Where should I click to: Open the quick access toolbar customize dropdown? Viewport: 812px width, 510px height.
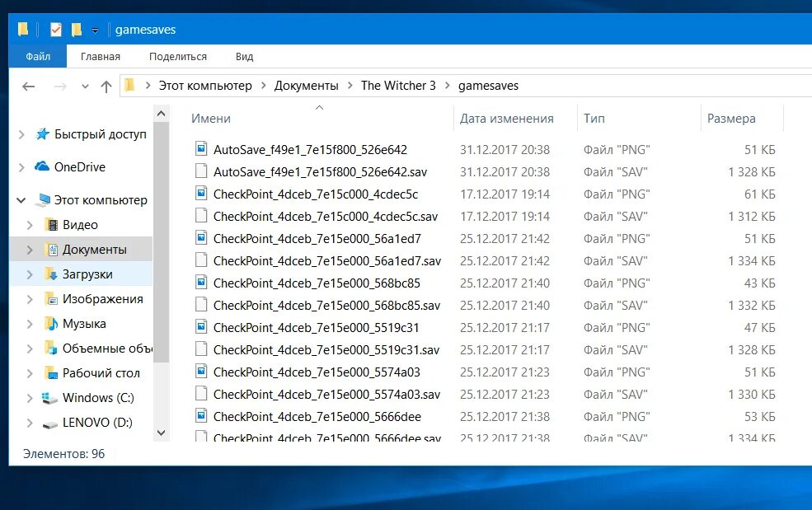pyautogui.click(x=96, y=30)
